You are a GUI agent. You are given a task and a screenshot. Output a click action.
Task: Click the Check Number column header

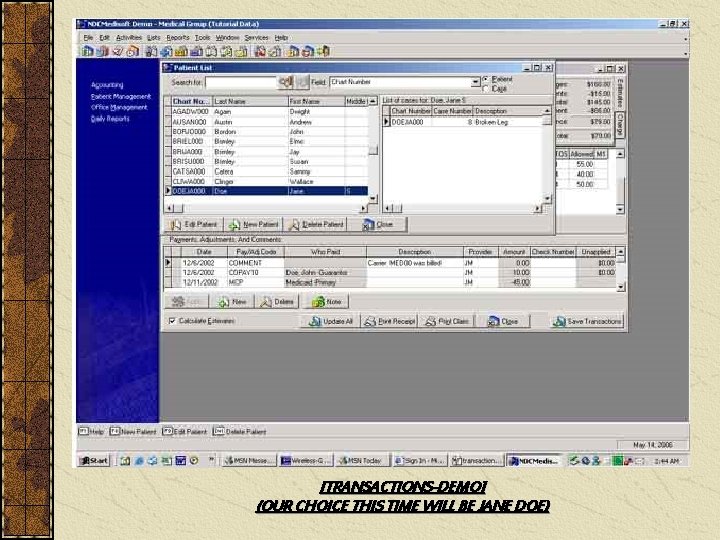pyautogui.click(x=553, y=252)
